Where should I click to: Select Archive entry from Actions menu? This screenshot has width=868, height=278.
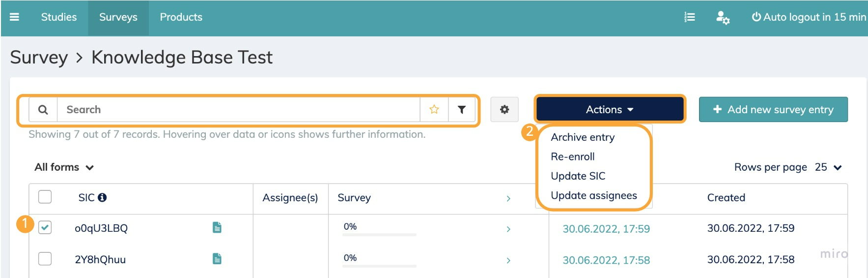click(x=583, y=137)
